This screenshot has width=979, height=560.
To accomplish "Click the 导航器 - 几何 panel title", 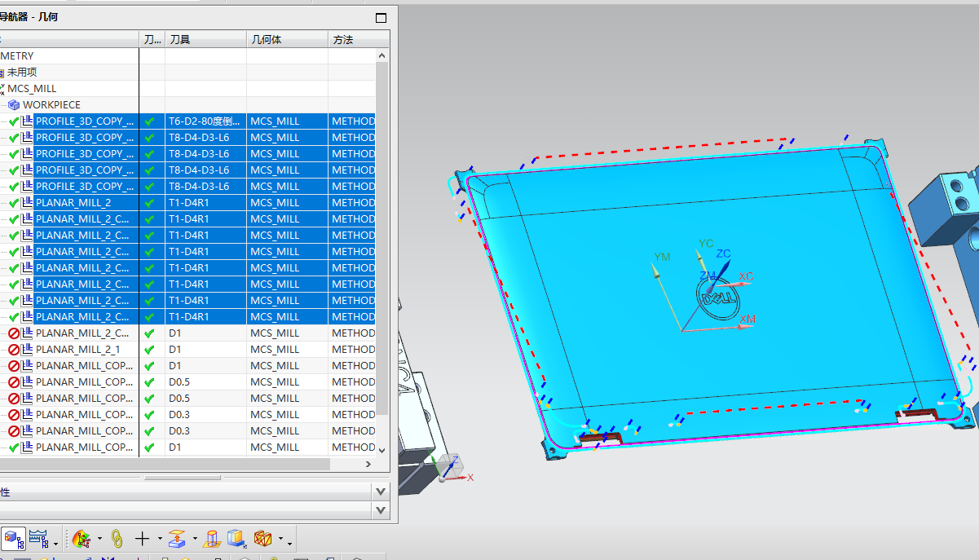I will (x=29, y=16).
